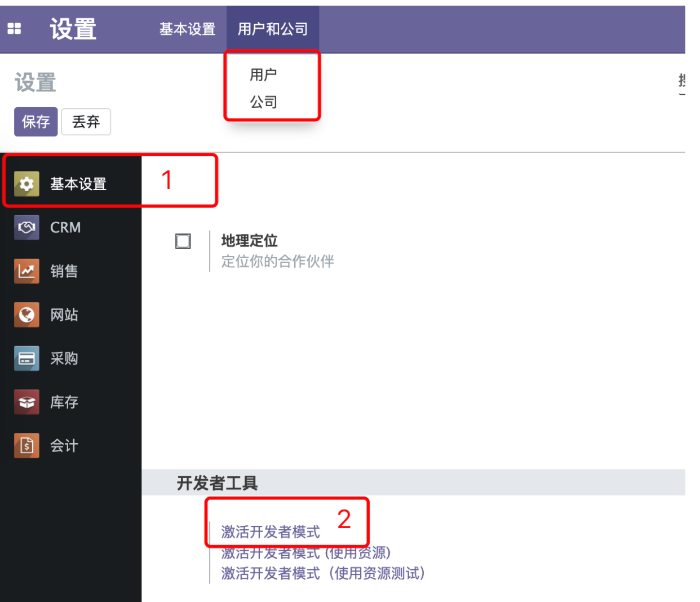Screen dimensions: 700x602
Task: Click the 定位你的合作伙伴 description text
Action: pos(278,261)
